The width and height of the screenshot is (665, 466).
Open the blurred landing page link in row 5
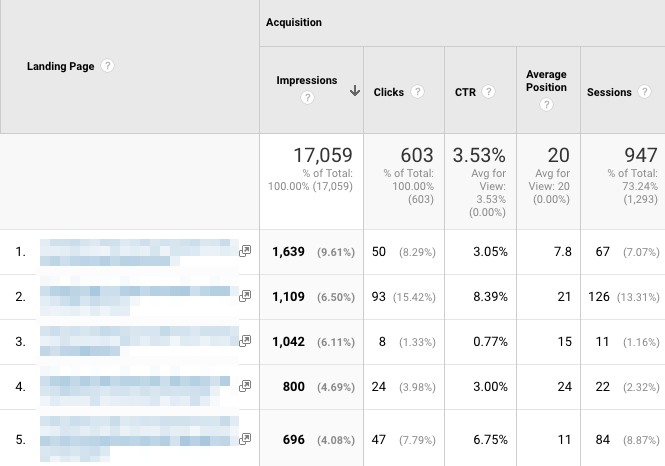(139, 439)
